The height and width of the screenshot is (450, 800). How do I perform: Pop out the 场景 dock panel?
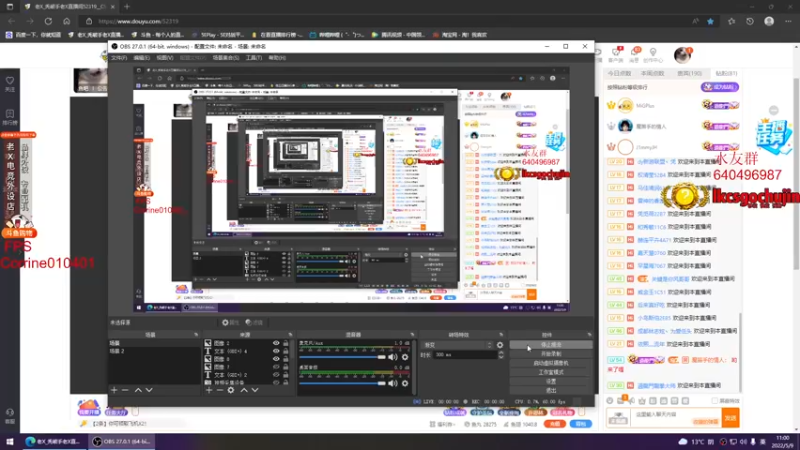196,335
